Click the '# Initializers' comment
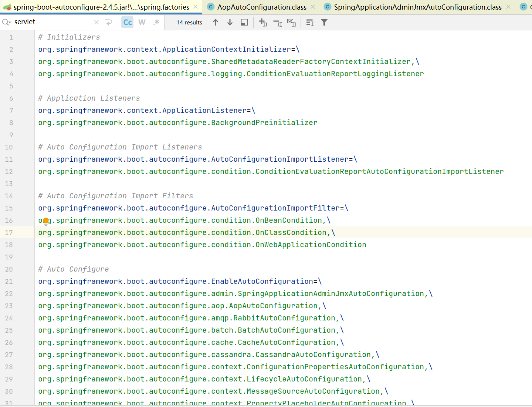The height and width of the screenshot is (407, 532). tap(69, 37)
